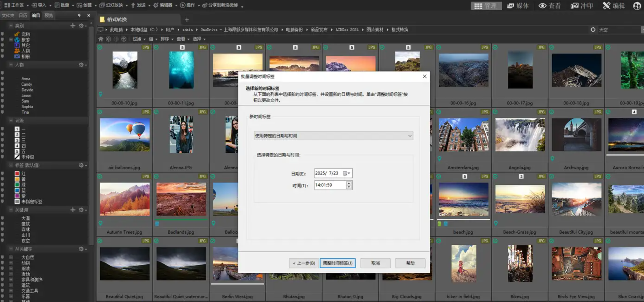644x302 pixels.
Task: Open the time label type combo box
Action: (x=333, y=136)
